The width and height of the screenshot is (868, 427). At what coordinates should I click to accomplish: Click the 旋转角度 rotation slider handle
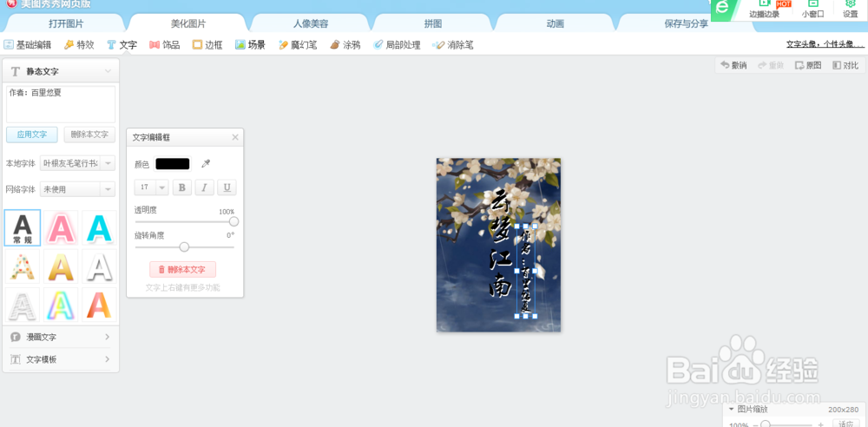184,247
